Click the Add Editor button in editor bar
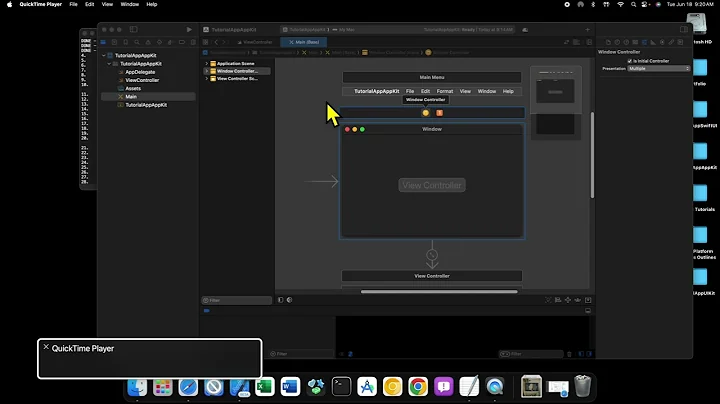Screen dimensions: 720x404 (589, 42)
